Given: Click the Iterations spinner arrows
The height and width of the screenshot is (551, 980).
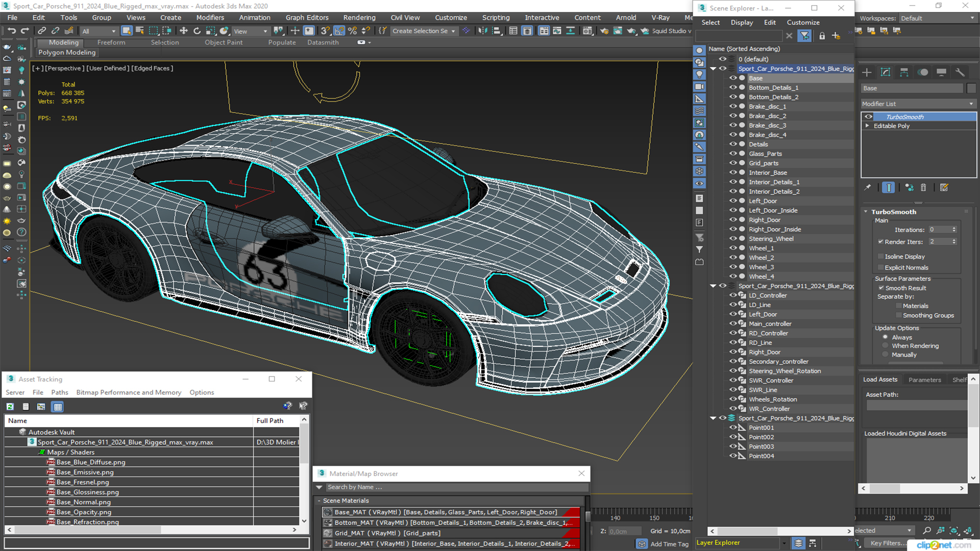Looking at the screenshot, I should click(954, 230).
